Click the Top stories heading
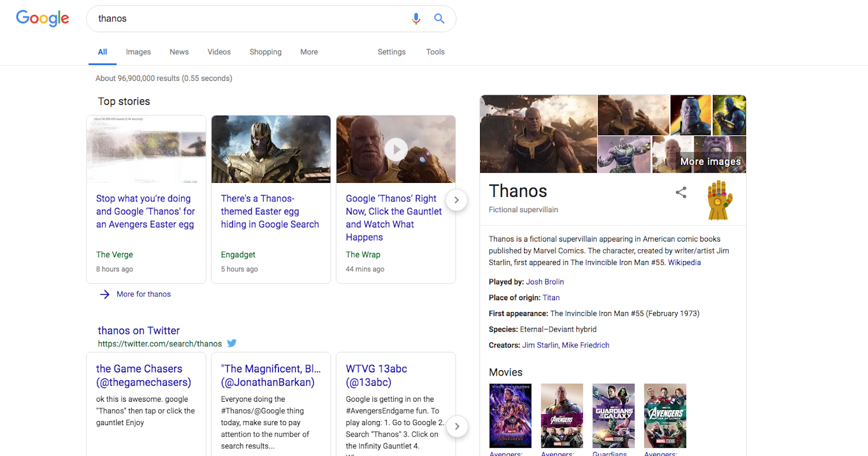 (x=124, y=102)
